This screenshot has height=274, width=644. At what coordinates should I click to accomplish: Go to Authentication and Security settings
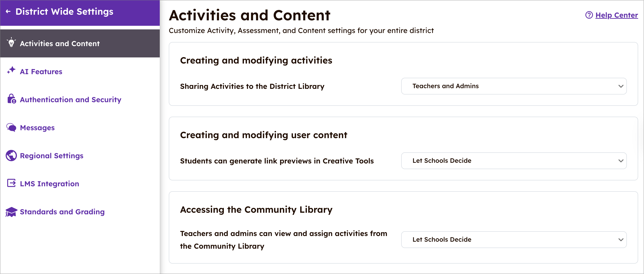tap(70, 100)
